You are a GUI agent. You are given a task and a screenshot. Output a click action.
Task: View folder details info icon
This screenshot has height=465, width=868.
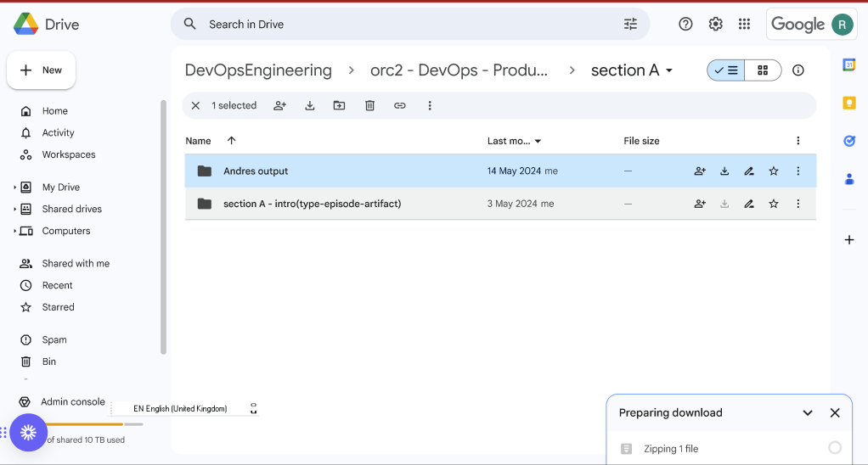798,70
